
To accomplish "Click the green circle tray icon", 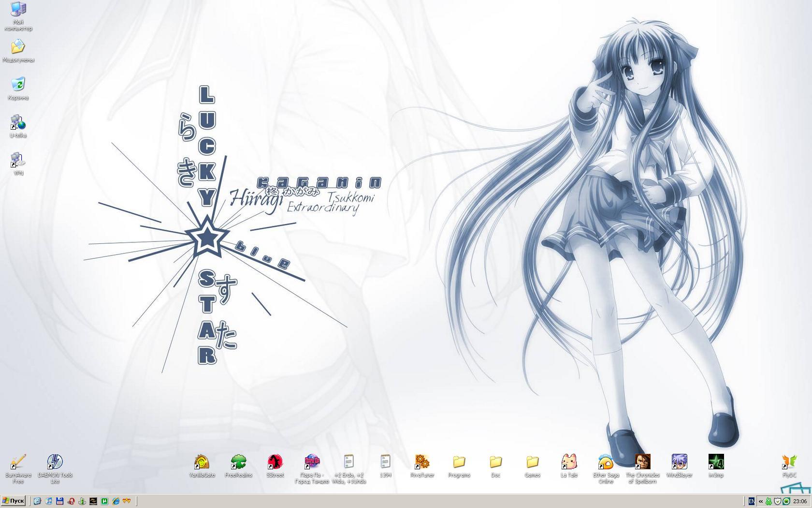I will pos(786,501).
